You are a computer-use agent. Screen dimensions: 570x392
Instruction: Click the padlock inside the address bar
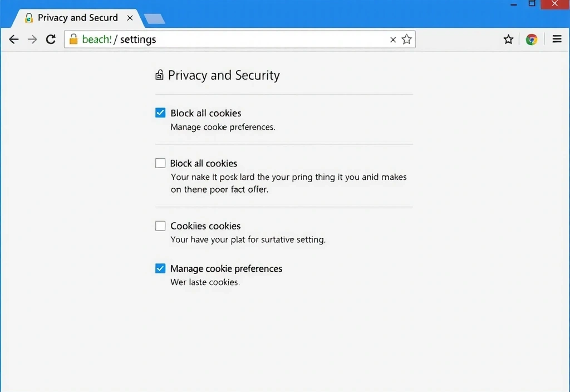(x=74, y=39)
